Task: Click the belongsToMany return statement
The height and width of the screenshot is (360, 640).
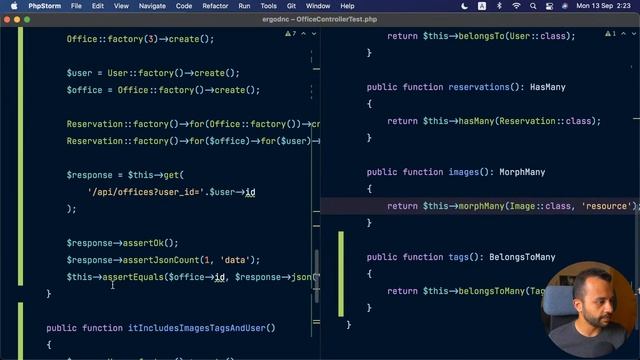Action: coord(466,291)
